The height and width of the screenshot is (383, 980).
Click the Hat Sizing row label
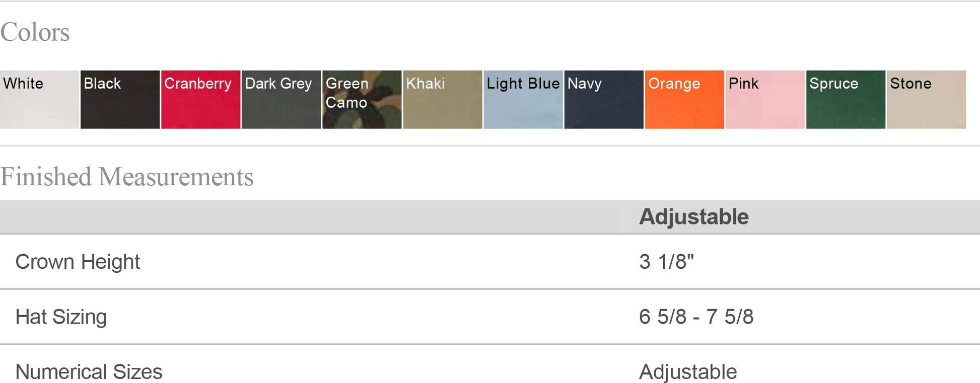pyautogui.click(x=61, y=317)
